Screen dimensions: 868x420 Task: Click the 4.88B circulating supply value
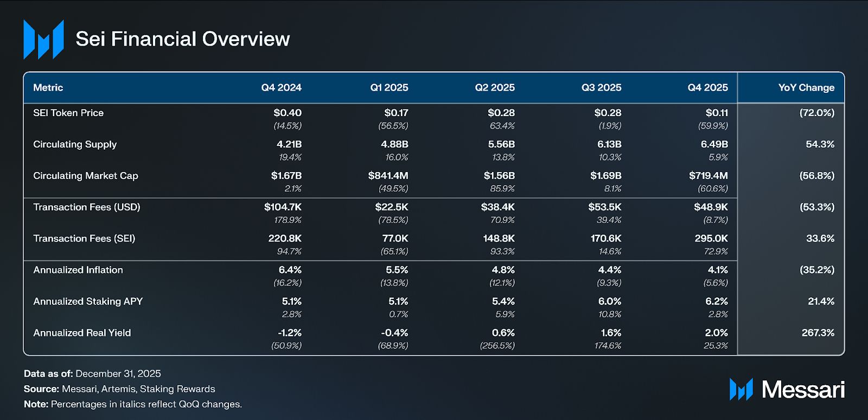(394, 144)
